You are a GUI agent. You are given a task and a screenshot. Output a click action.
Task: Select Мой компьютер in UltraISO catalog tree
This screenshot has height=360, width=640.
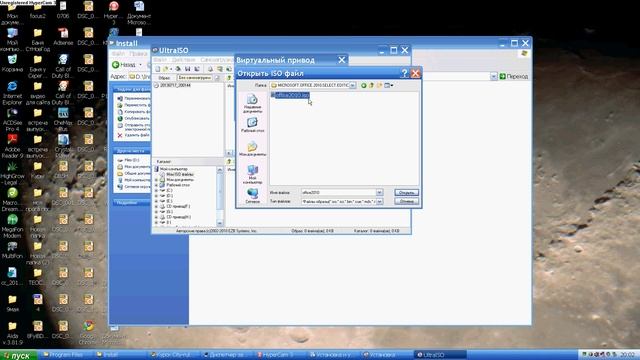pos(173,169)
